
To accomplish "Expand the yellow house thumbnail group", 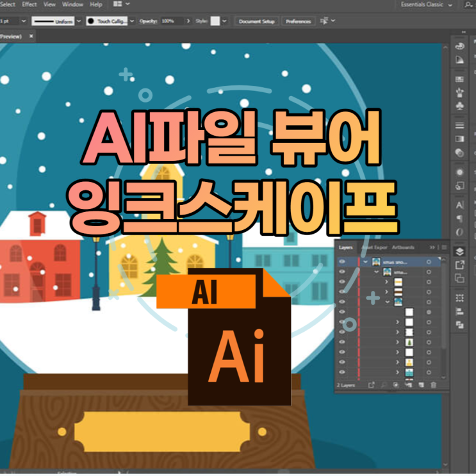I will click(x=398, y=362).
